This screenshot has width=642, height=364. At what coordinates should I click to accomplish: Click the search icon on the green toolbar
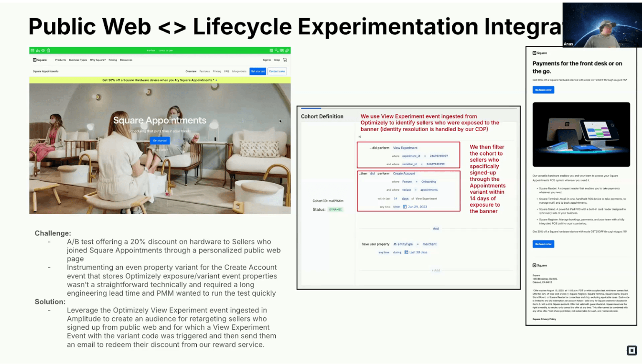[277, 50]
